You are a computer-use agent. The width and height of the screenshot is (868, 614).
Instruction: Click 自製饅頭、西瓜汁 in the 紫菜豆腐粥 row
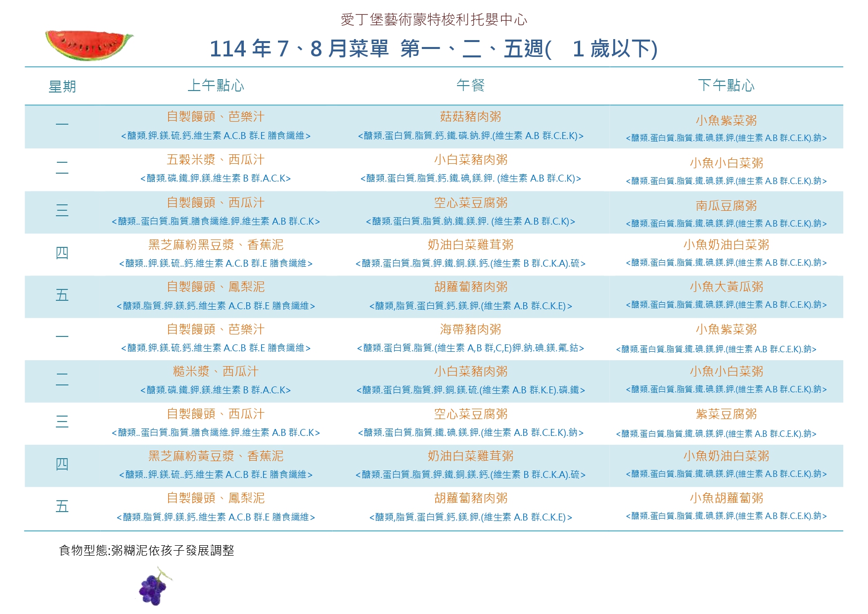tap(216, 414)
